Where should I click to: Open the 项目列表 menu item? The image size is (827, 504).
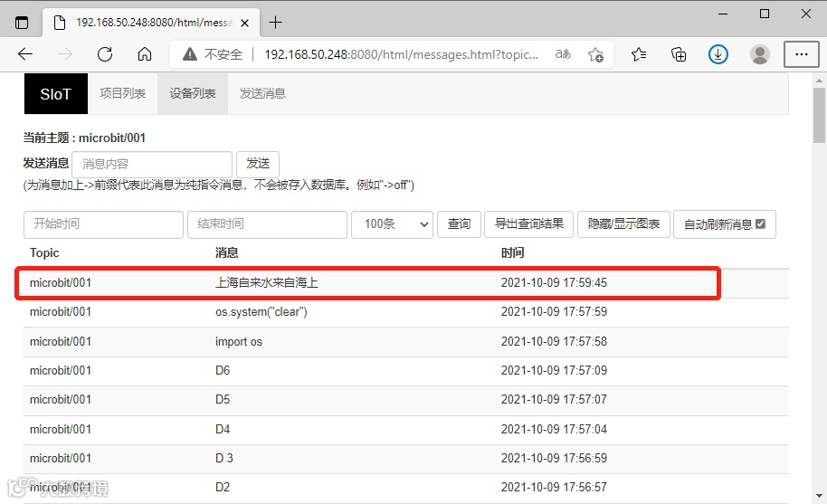tap(122, 94)
